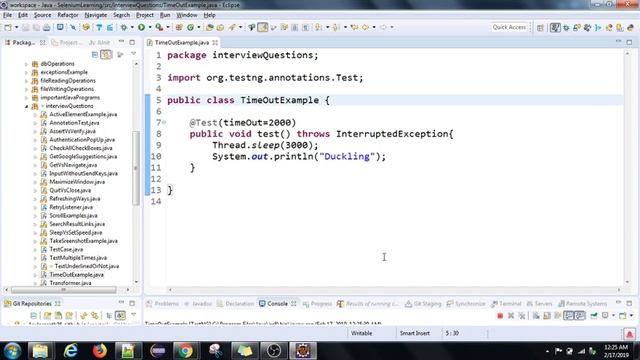
Task: Open the Run menu
Action: 165,15
